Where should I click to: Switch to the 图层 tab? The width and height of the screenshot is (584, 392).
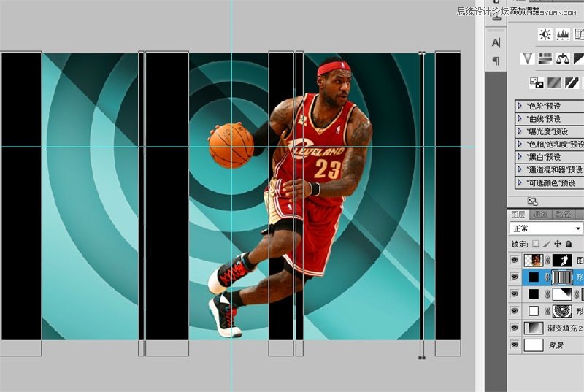pyautogui.click(x=518, y=215)
